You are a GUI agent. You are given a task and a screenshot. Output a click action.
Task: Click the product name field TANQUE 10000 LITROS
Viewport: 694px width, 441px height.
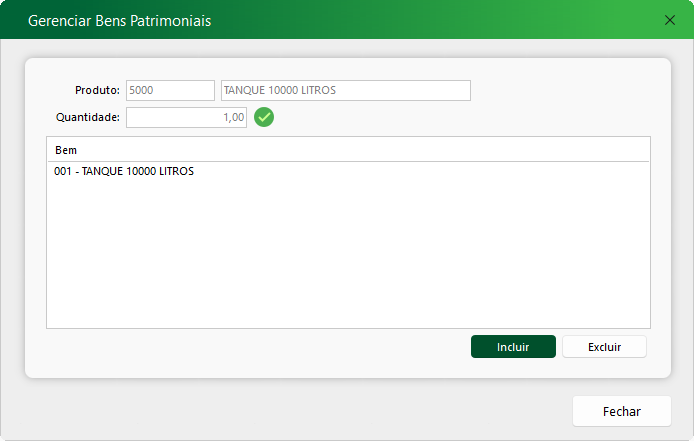pyautogui.click(x=345, y=91)
